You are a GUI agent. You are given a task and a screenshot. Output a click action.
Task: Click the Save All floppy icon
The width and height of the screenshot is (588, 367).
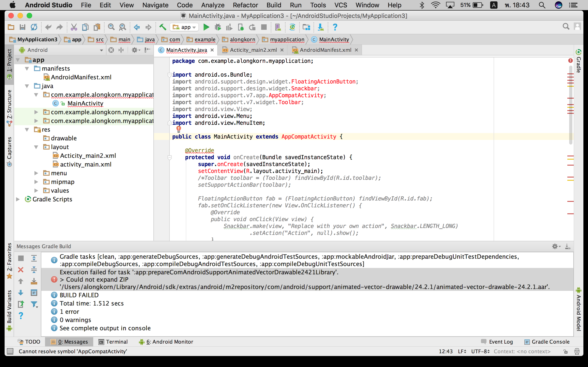click(x=22, y=27)
